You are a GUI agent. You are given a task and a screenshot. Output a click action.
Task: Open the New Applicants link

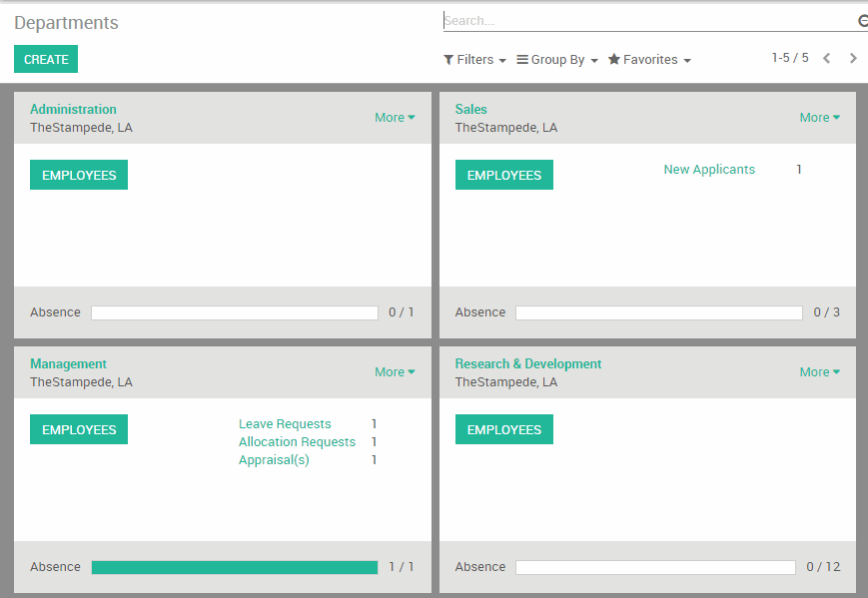point(709,170)
